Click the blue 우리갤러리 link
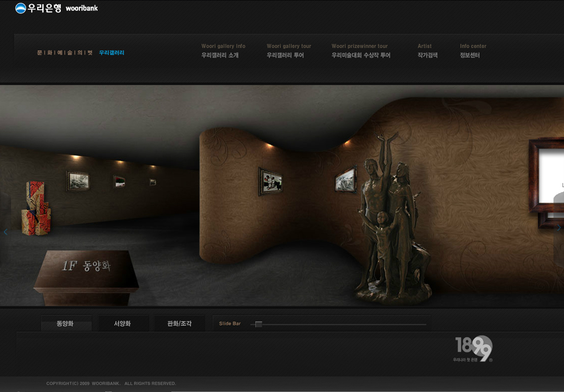The image size is (564, 392). coord(112,53)
